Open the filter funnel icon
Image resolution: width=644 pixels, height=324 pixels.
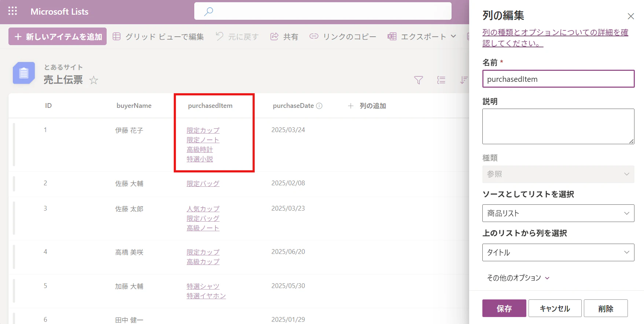point(419,80)
